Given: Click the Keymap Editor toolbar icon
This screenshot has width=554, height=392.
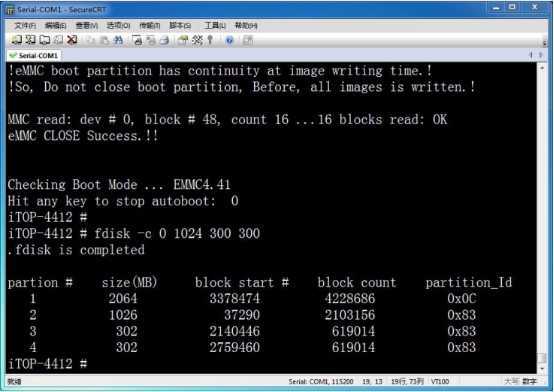Looking at the screenshot, I should point(197,40).
